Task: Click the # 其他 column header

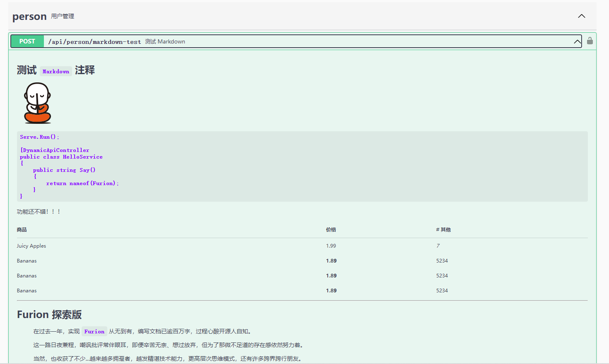Action: (443, 230)
